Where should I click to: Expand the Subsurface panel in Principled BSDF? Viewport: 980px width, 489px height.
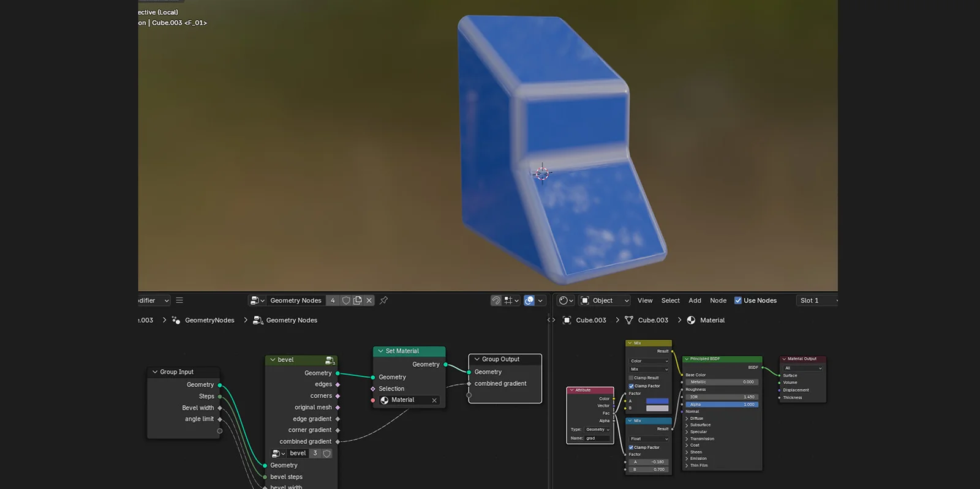[687, 425]
